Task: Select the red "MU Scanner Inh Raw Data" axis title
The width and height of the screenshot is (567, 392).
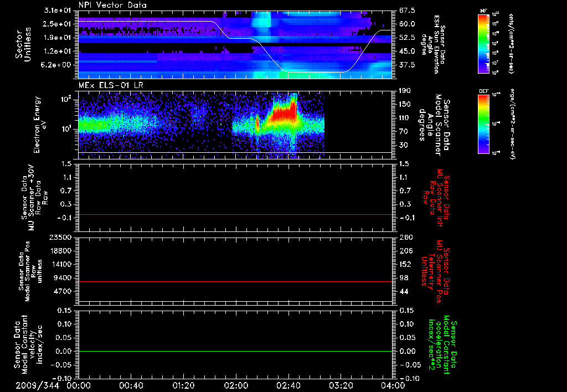Action: click(x=436, y=198)
